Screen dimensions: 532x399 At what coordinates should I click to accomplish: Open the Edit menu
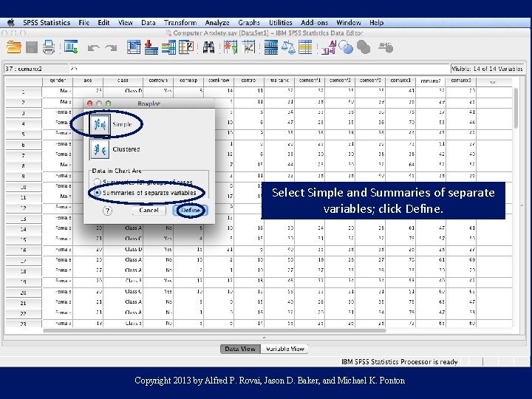pyautogui.click(x=103, y=23)
